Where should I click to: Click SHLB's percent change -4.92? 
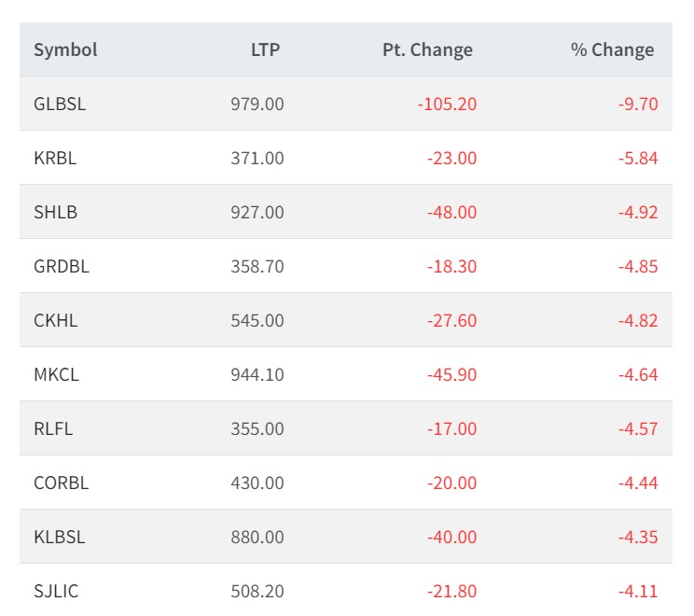point(638,213)
